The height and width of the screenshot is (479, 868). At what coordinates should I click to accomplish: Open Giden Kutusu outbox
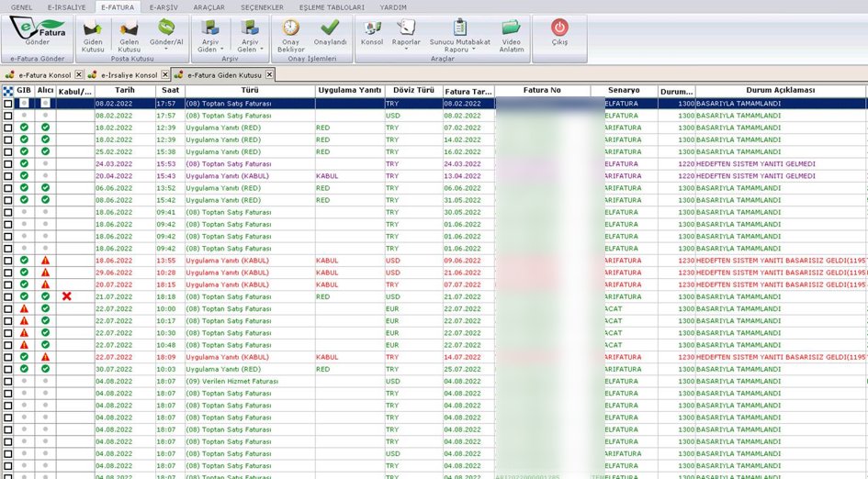pos(93,37)
